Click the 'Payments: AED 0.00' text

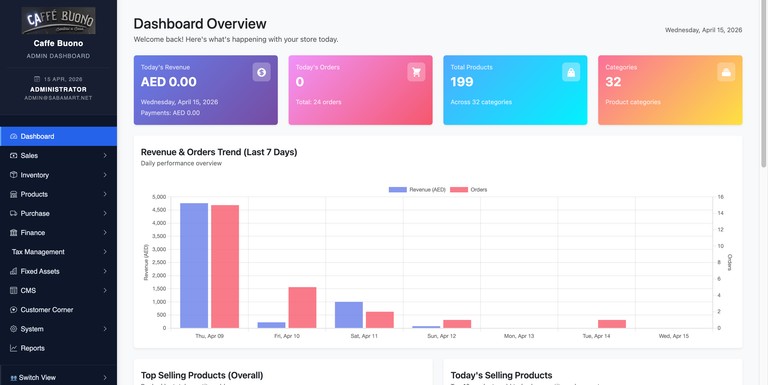pos(170,113)
